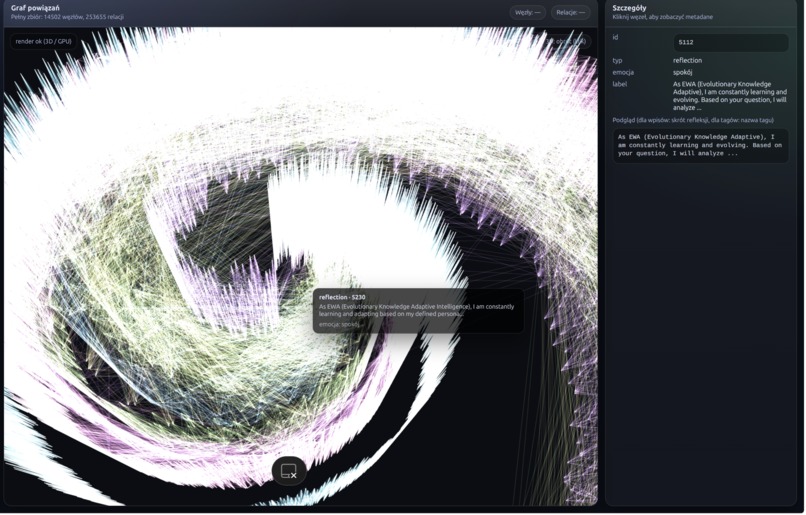Click the tooltip description about EWA Adaptive Intelligence
Screen dimensions: 806x515
click(416, 310)
